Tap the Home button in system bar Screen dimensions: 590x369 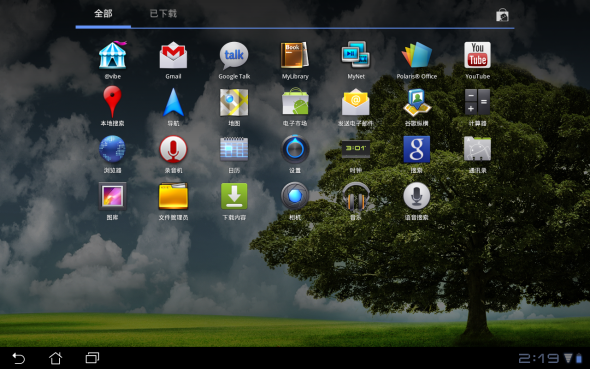[x=56, y=358]
